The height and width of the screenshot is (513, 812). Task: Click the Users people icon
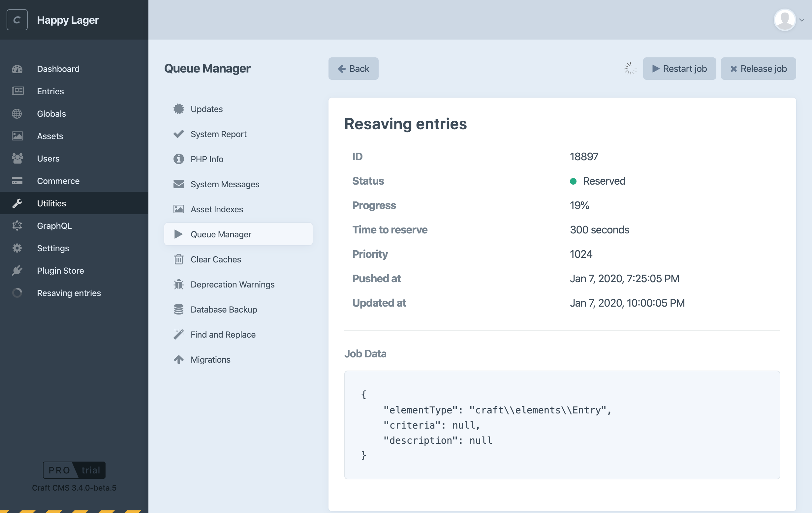coord(17,158)
